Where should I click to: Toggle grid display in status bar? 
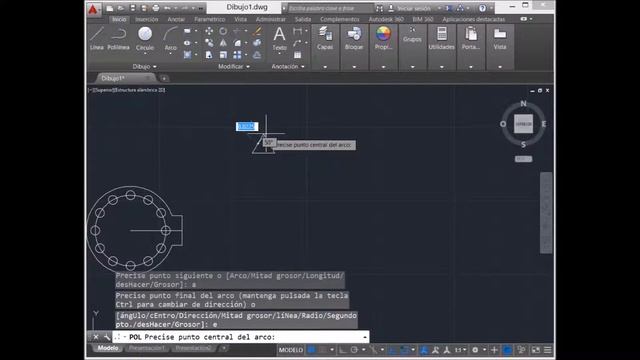pyautogui.click(x=312, y=350)
